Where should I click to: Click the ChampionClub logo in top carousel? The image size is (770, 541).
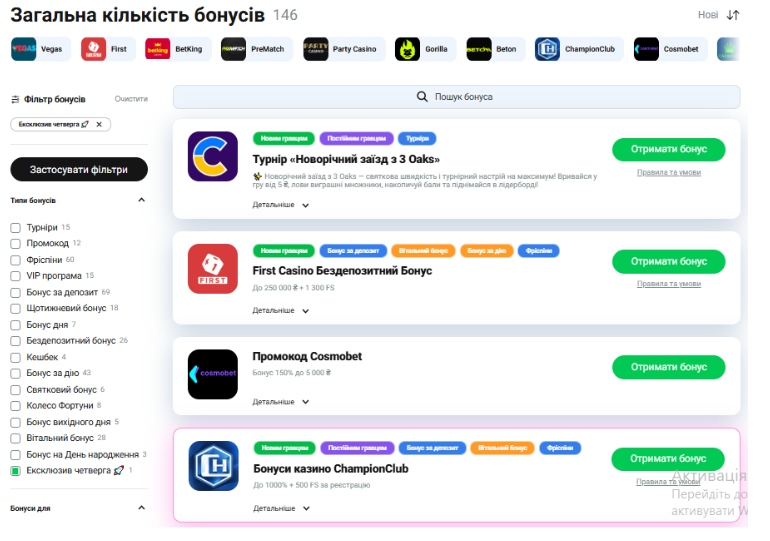click(x=547, y=49)
